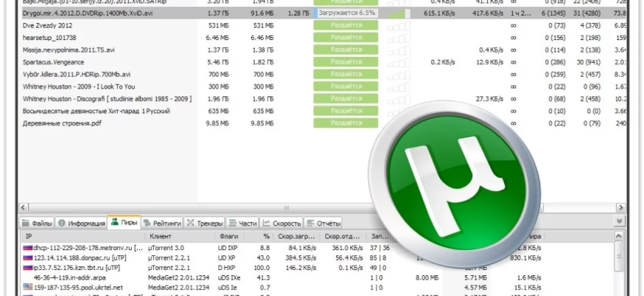Click the folder icon on Файлы tab
644x296 pixels.
[x=26, y=223]
